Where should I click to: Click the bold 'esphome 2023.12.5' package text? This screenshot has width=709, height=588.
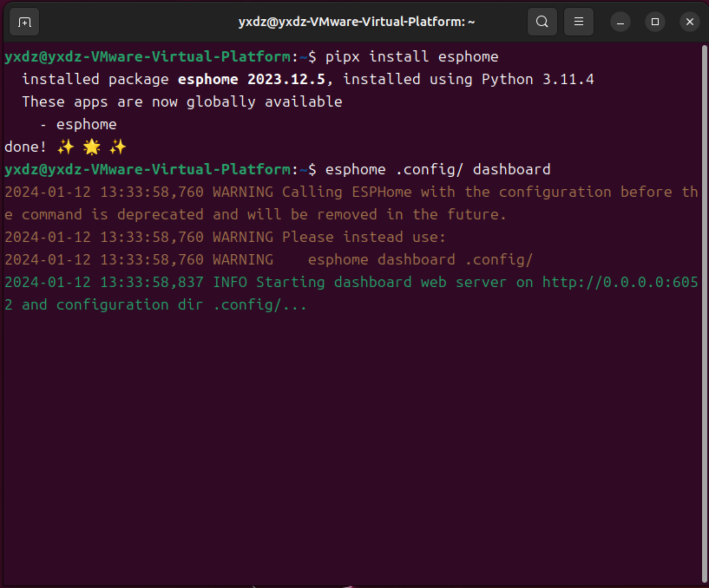click(252, 79)
